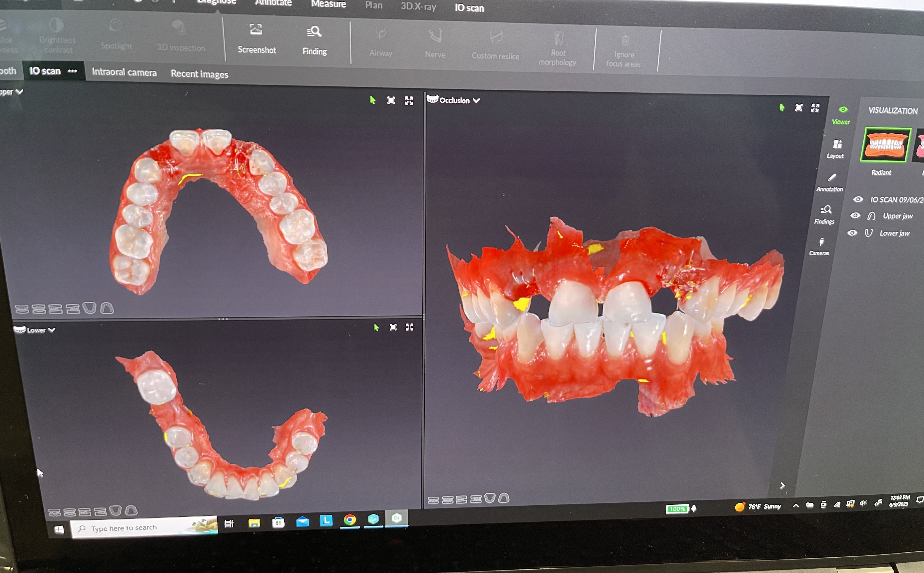Switch to the Intraoral camera tab

[x=124, y=72]
